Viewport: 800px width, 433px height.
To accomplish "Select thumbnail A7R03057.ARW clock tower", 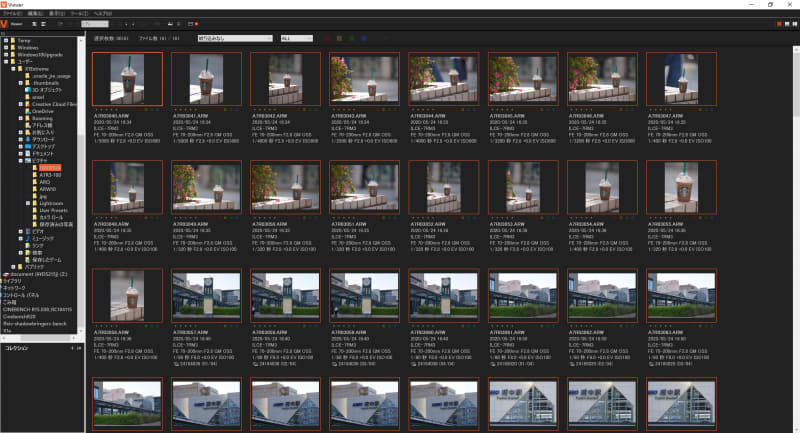I will (207, 295).
